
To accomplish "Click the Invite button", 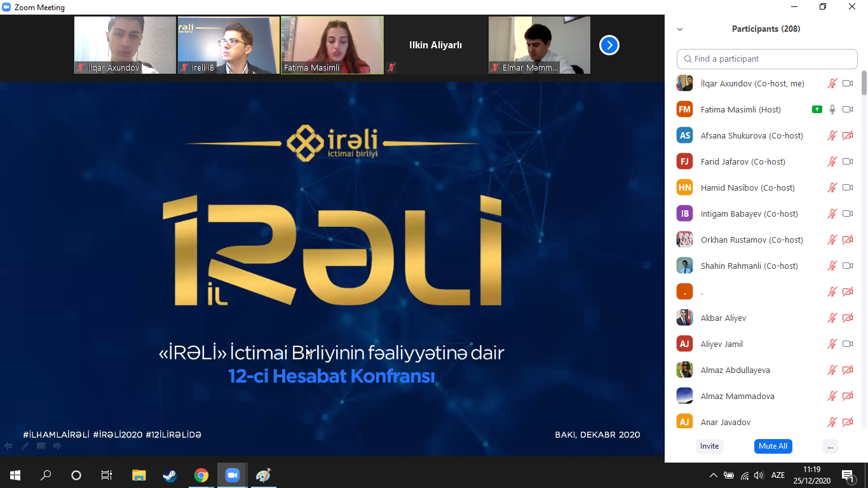I will click(x=710, y=446).
